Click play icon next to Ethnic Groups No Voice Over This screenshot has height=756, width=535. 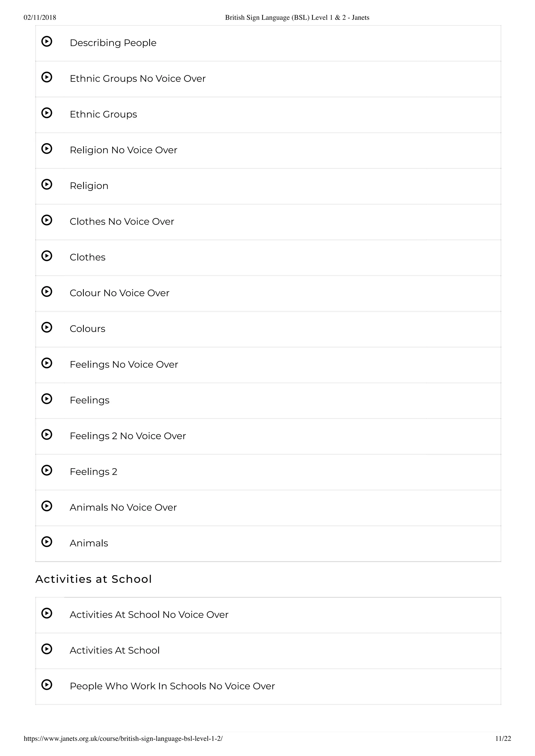47,77
